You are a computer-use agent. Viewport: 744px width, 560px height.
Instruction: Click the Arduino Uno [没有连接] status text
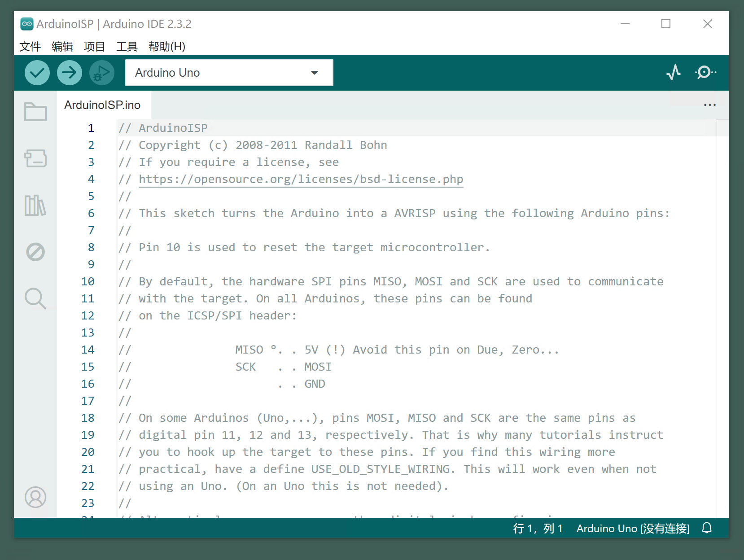tap(633, 529)
